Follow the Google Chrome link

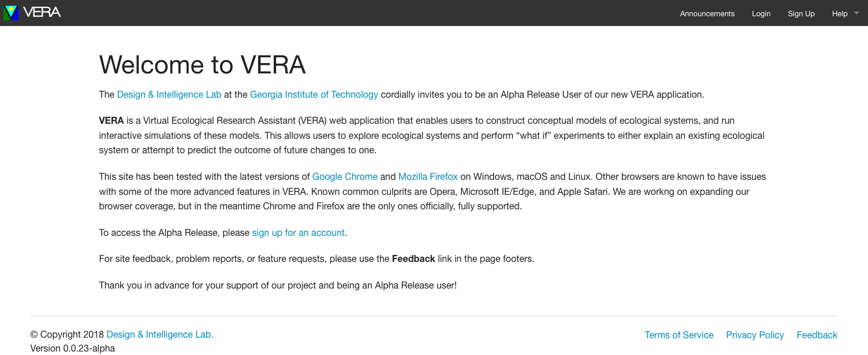[345, 177]
